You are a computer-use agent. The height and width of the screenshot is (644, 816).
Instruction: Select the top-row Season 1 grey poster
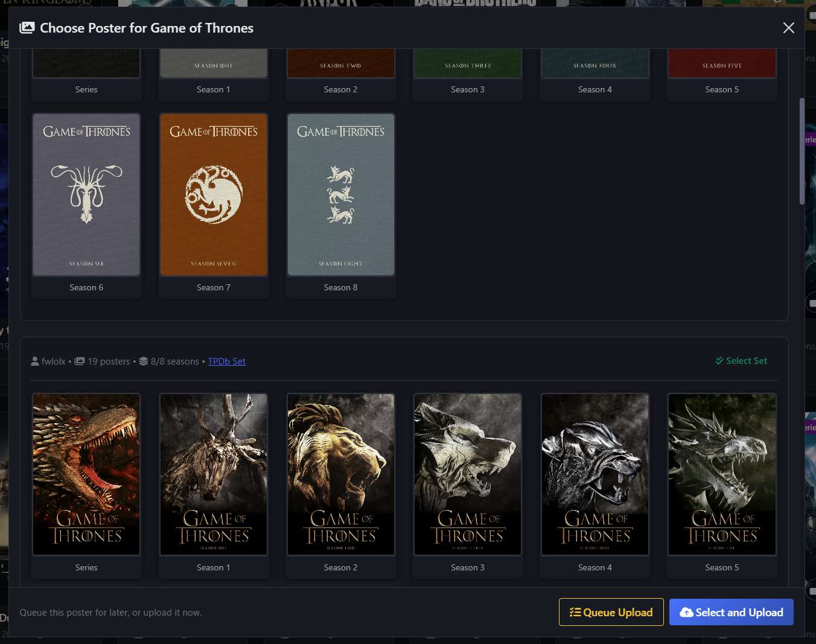coord(214,63)
